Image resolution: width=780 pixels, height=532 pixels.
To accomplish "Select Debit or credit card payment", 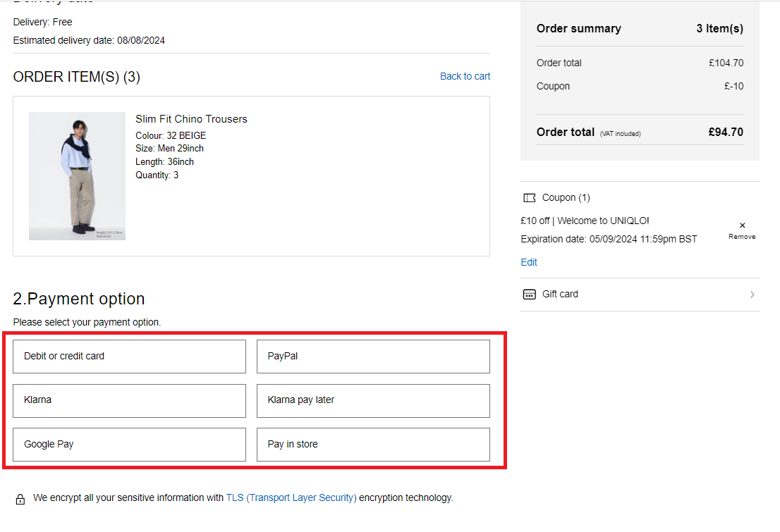I will (x=129, y=357).
